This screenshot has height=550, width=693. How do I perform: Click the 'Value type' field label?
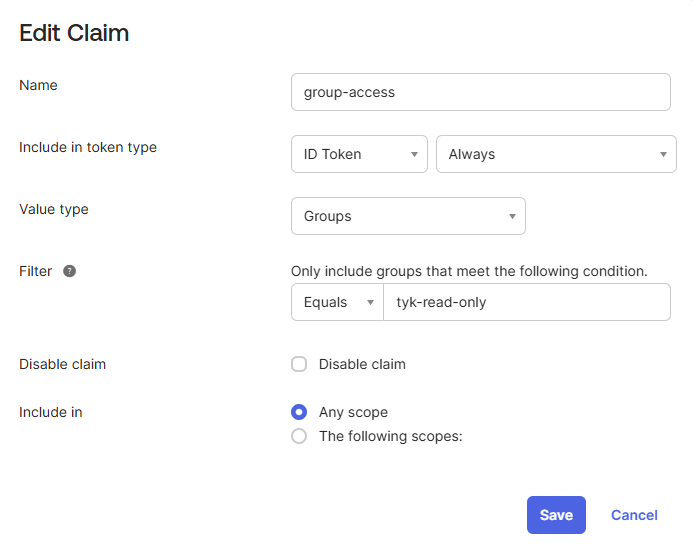point(54,209)
